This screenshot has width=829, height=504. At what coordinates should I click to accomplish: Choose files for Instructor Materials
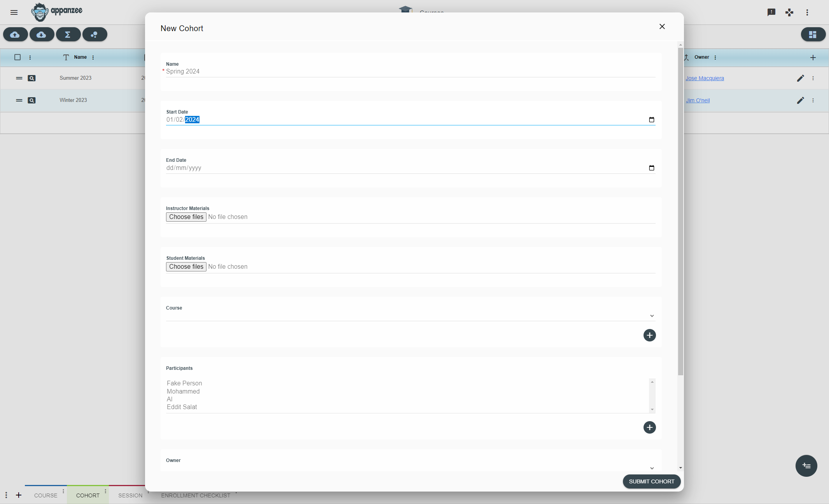(x=186, y=217)
